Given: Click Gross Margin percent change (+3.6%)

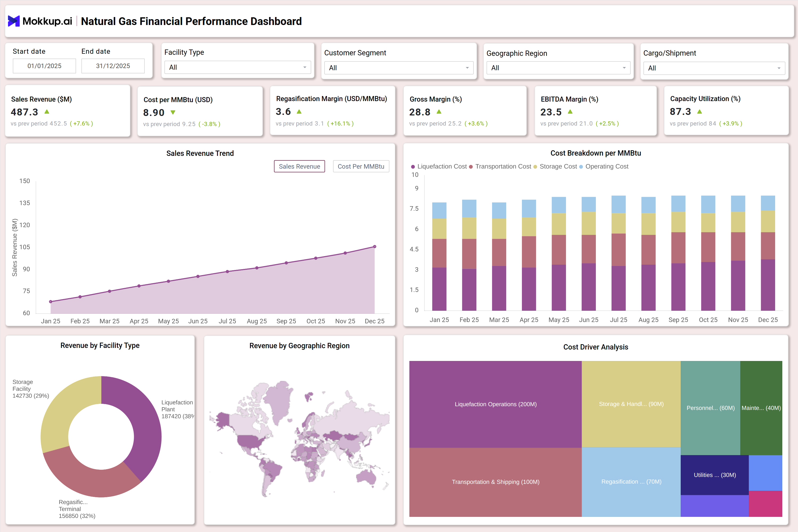Looking at the screenshot, I should [476, 123].
